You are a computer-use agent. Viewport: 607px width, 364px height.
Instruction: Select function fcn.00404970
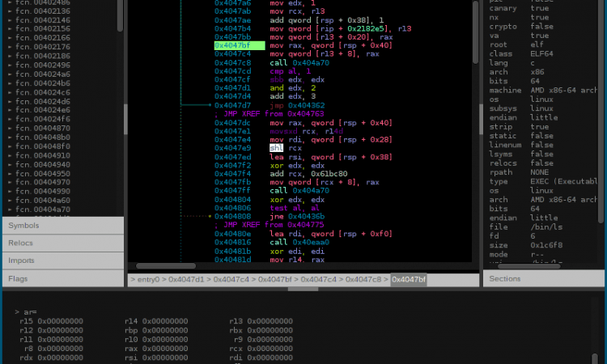(x=43, y=182)
